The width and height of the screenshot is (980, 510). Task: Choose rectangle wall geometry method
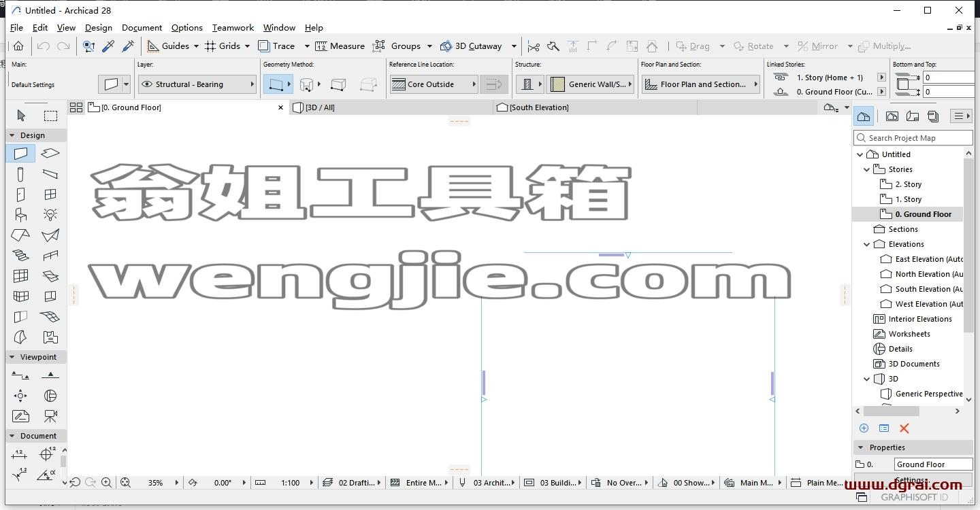pyautogui.click(x=337, y=85)
